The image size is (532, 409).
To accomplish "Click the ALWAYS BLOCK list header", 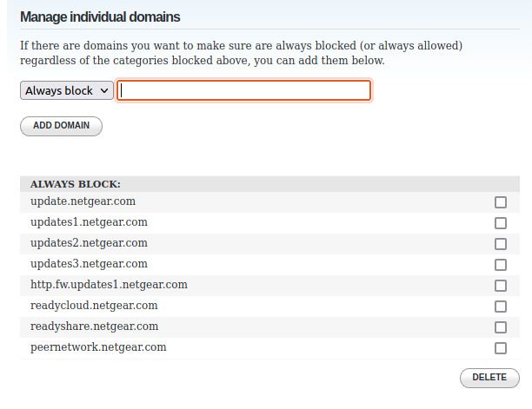I will 76,184.
